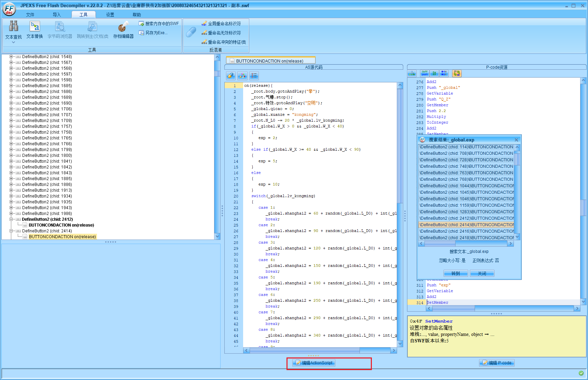Expand DefineButton2 (chid: 1986) node
588x380 pixels.
pyautogui.click(x=11, y=214)
